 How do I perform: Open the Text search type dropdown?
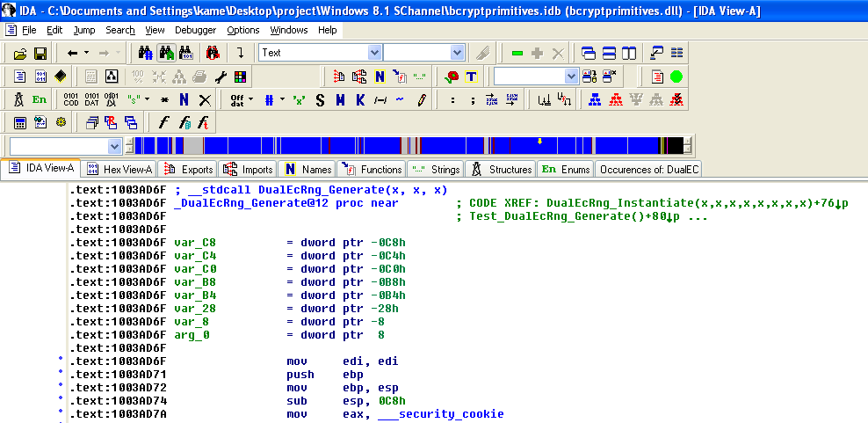click(x=375, y=53)
